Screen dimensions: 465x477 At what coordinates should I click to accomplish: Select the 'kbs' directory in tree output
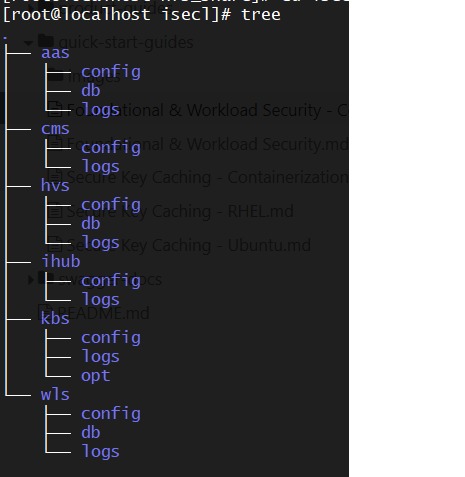point(55,318)
